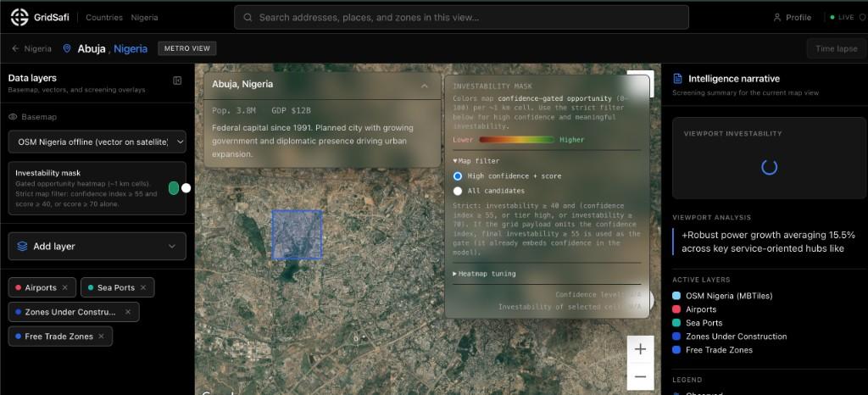Click the 'GDP $12B' text
This screenshot has height=395, width=868.
tap(292, 111)
